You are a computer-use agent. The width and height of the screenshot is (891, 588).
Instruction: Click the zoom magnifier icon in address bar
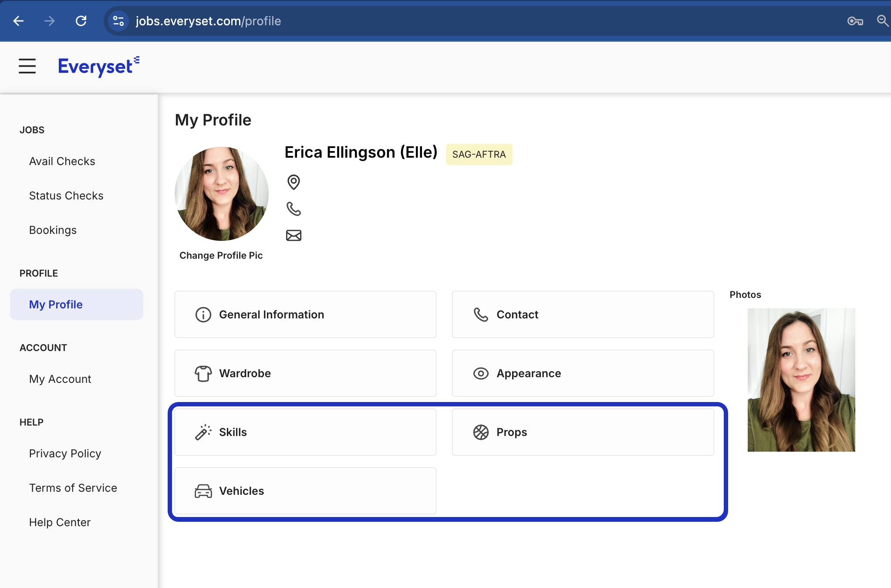pyautogui.click(x=883, y=21)
